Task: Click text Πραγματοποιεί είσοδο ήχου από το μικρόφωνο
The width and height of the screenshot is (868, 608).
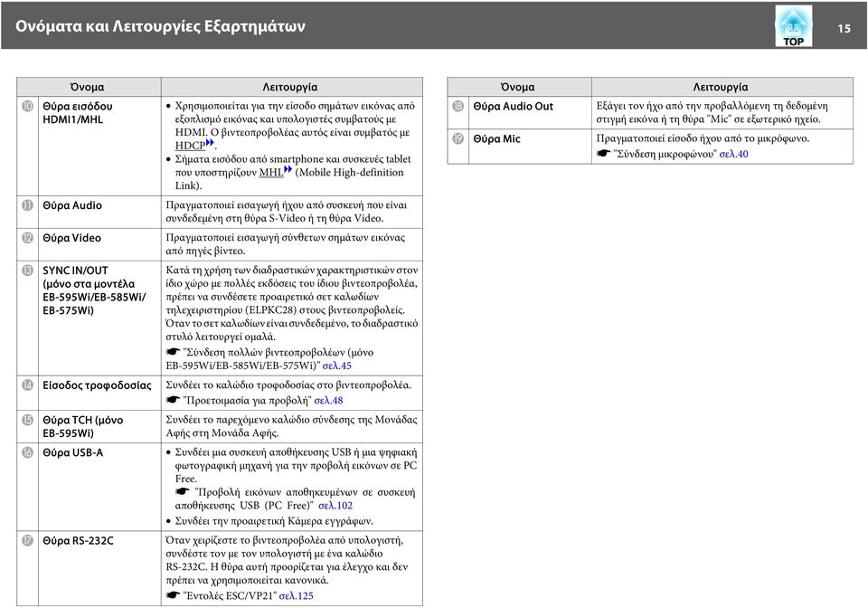Action: click(x=703, y=138)
